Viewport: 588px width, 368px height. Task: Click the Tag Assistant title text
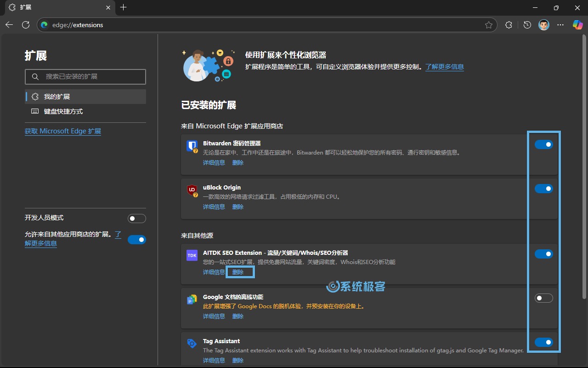tap(221, 341)
